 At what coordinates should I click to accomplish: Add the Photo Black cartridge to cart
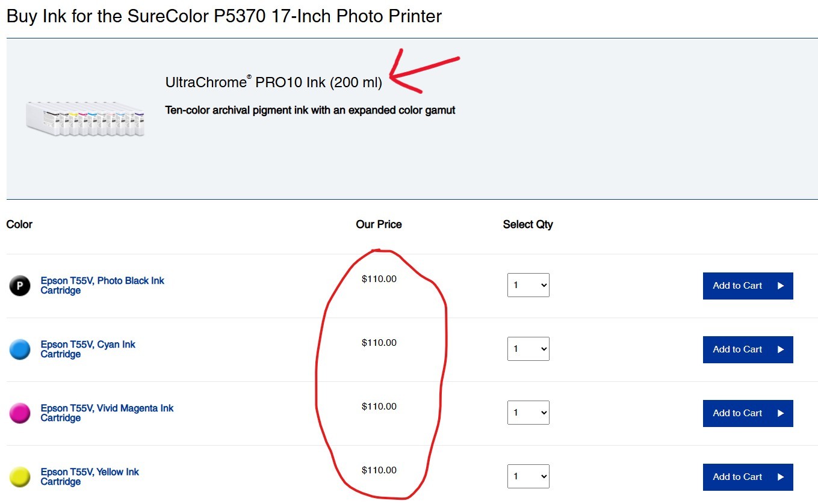point(748,286)
